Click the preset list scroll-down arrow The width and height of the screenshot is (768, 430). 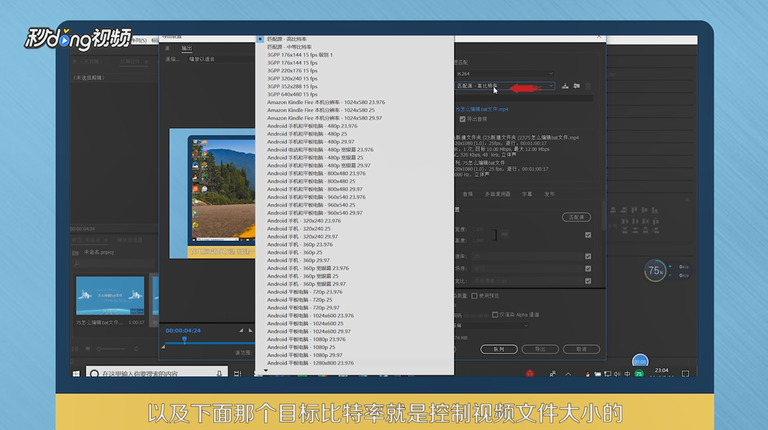coord(266,370)
